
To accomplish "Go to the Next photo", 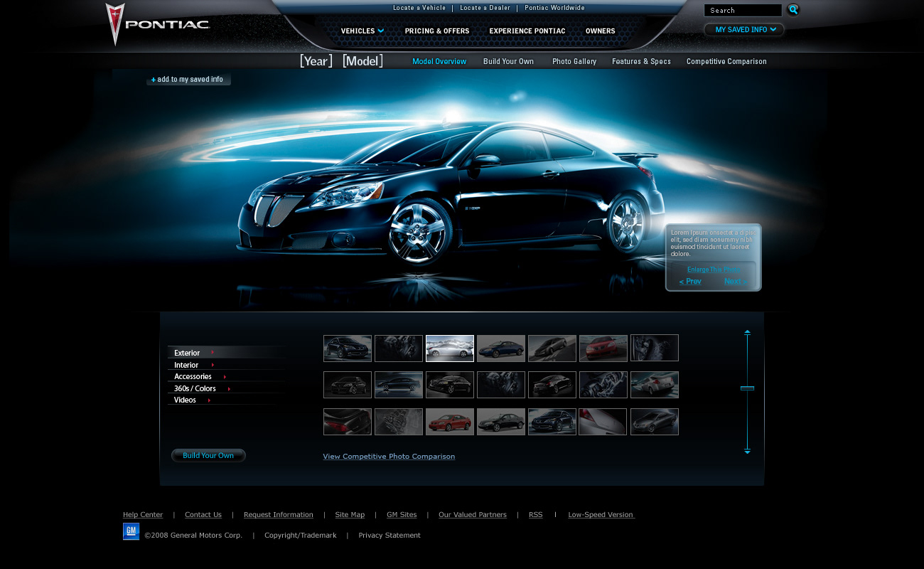I will [735, 282].
